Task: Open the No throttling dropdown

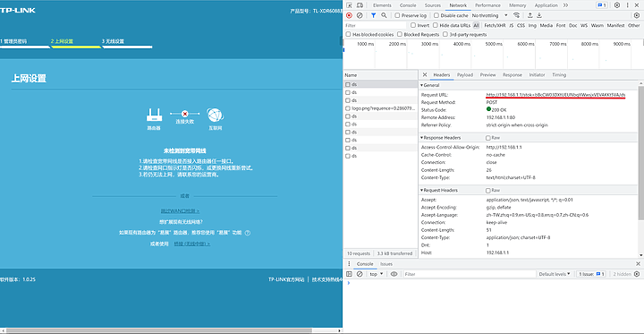Action: [x=489, y=15]
